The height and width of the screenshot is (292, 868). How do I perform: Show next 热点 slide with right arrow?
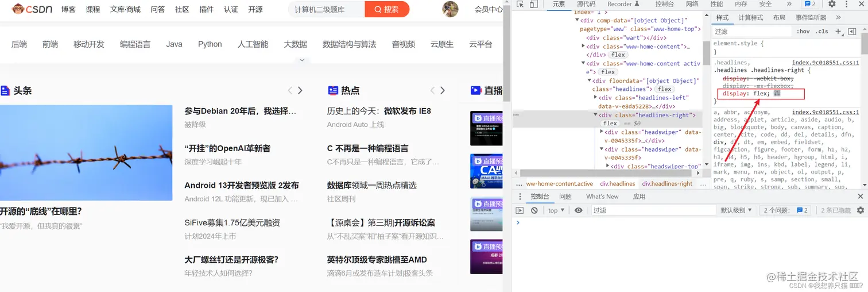coord(442,90)
